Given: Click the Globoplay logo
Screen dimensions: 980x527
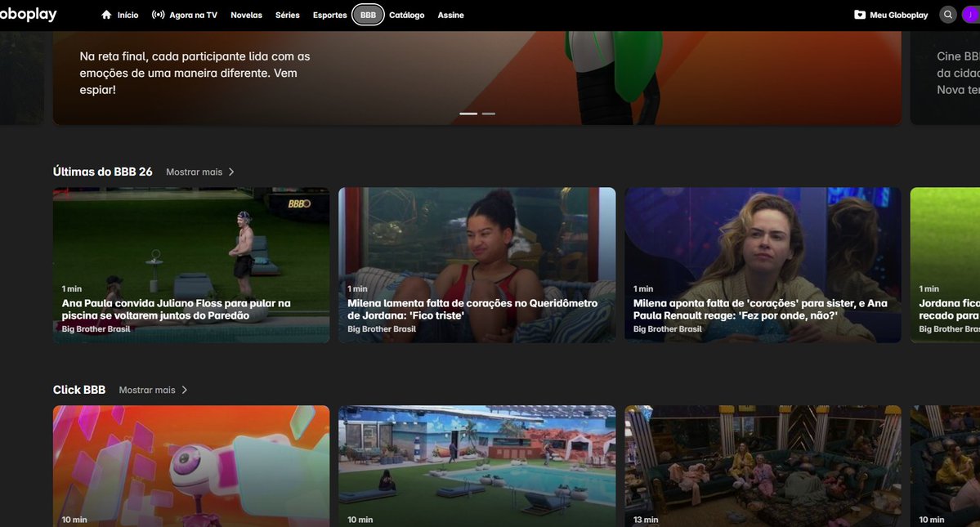Looking at the screenshot, I should pos(28,15).
